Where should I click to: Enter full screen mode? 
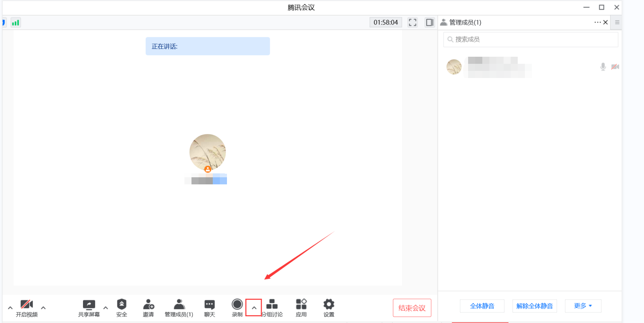(412, 22)
